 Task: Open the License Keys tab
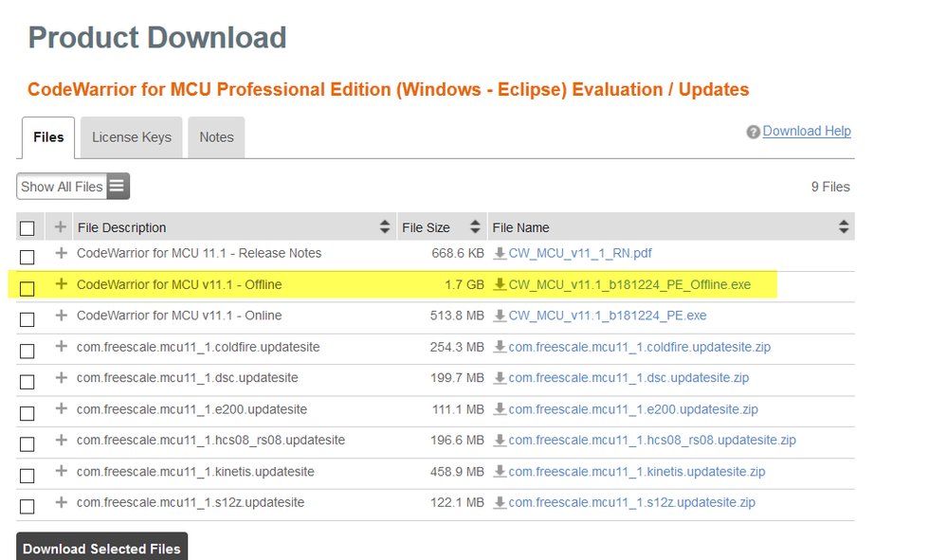(x=132, y=137)
